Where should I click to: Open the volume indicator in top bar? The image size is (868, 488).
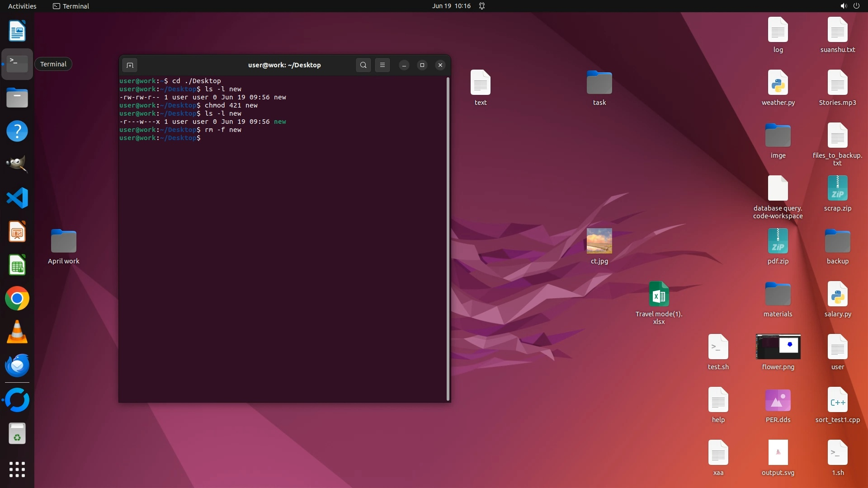843,6
